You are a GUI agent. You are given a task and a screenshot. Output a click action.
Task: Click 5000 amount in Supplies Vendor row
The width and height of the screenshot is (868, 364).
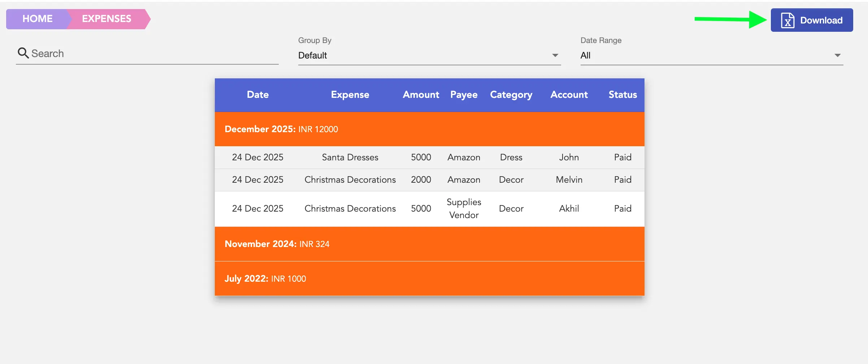click(421, 208)
